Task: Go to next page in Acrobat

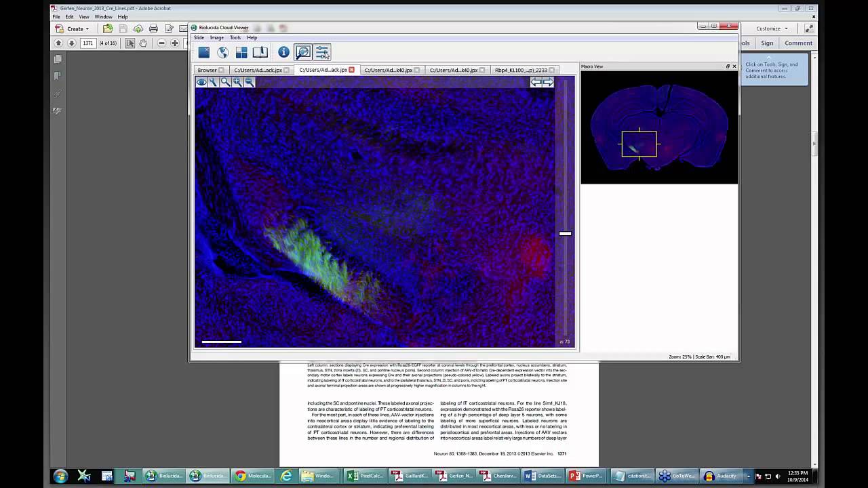Action: click(x=72, y=43)
